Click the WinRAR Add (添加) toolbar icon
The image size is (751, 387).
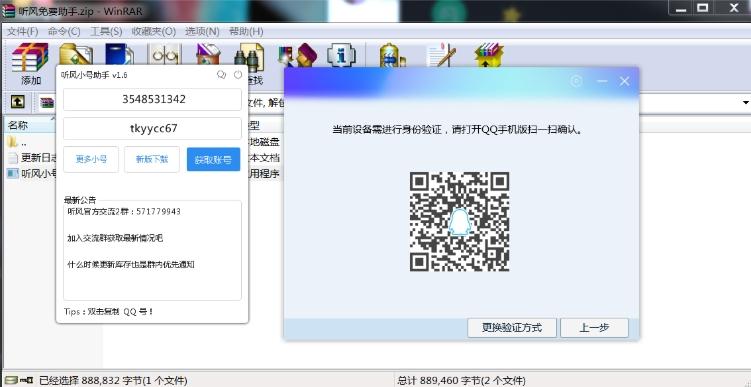click(30, 57)
